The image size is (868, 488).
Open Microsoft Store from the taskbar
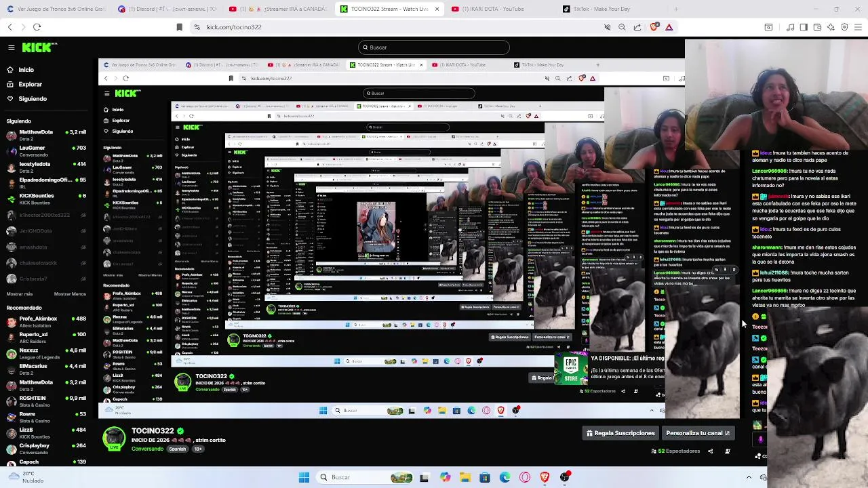tap(484, 477)
